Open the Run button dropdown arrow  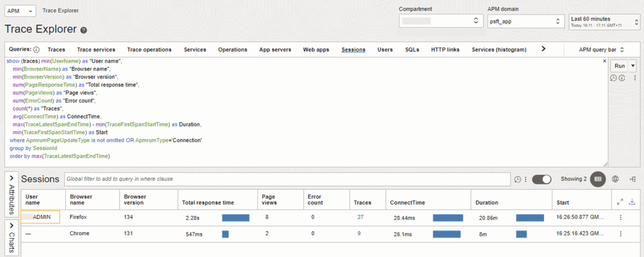point(632,66)
